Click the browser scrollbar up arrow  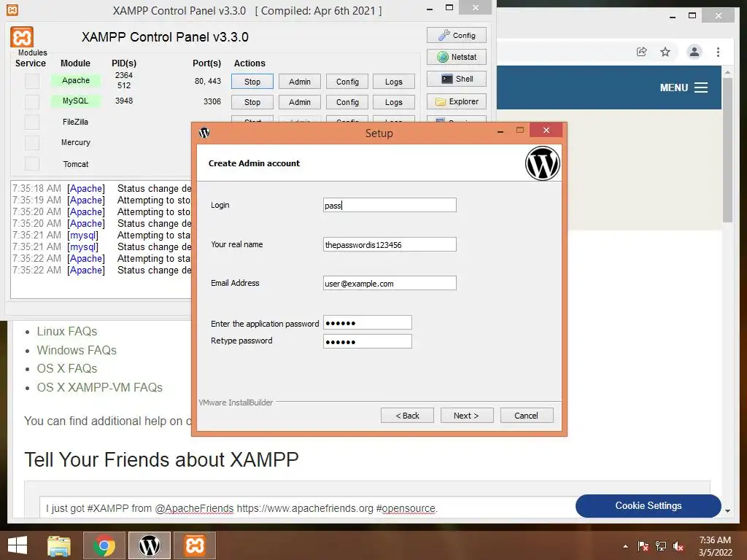coord(727,72)
